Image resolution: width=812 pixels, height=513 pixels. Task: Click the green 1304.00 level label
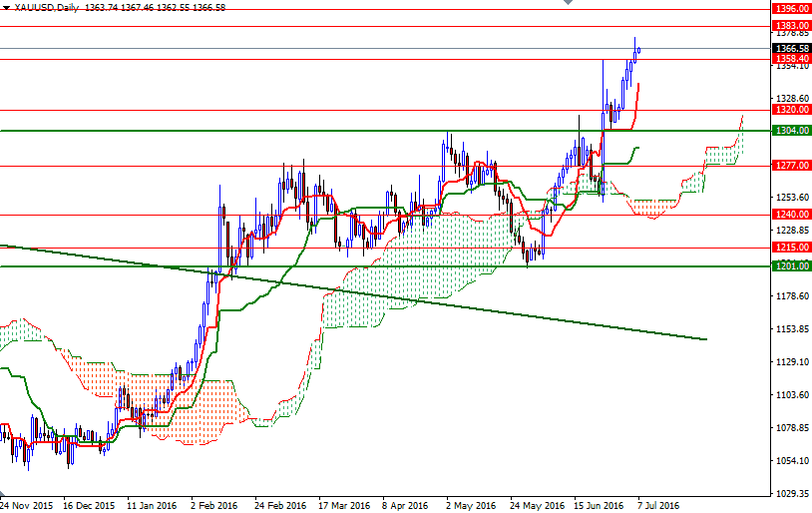(x=791, y=131)
